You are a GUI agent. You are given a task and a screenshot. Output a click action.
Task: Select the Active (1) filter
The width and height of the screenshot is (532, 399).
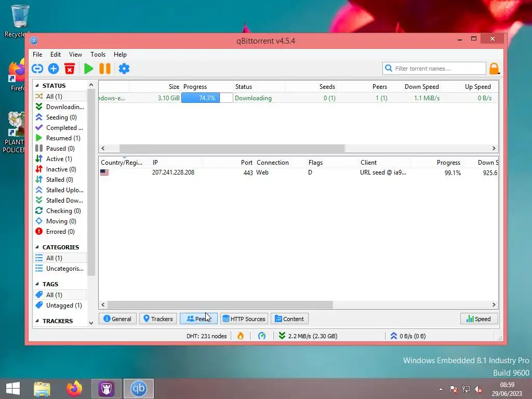pyautogui.click(x=60, y=159)
